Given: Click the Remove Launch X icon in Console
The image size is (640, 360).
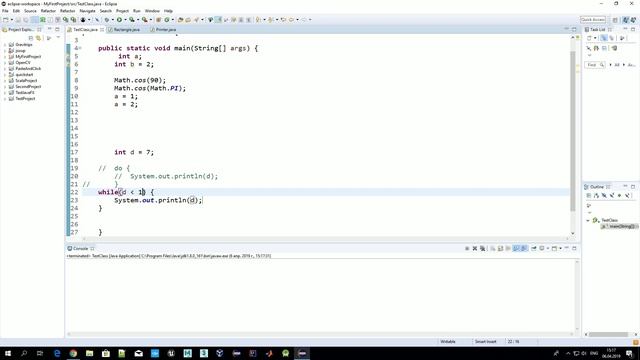Looking at the screenshot, I should 475,248.
